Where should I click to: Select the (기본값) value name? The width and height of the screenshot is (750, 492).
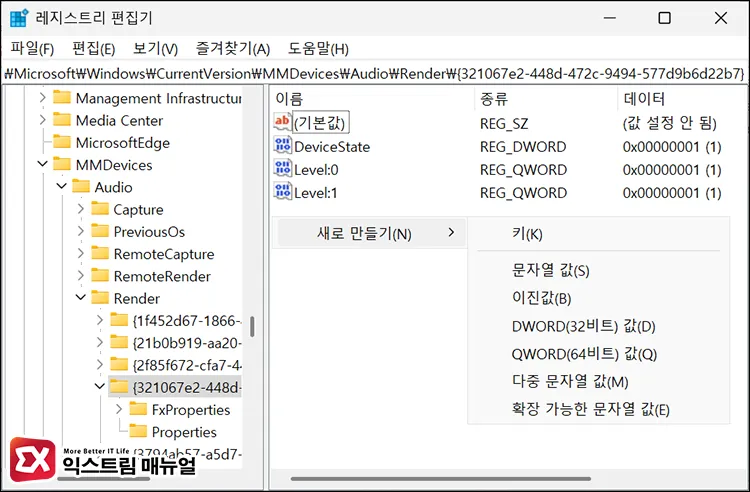[x=320, y=123]
